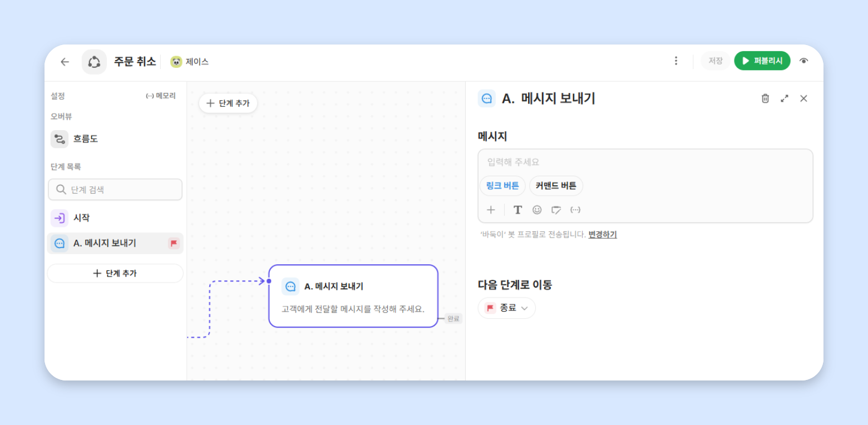Insert a variable via the braces icon
Screen dimensions: 868x425
coord(575,210)
